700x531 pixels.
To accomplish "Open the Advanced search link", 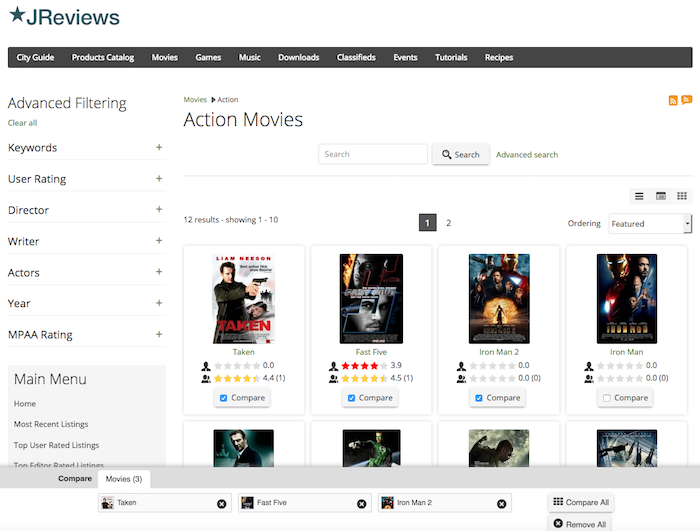I will pos(527,155).
